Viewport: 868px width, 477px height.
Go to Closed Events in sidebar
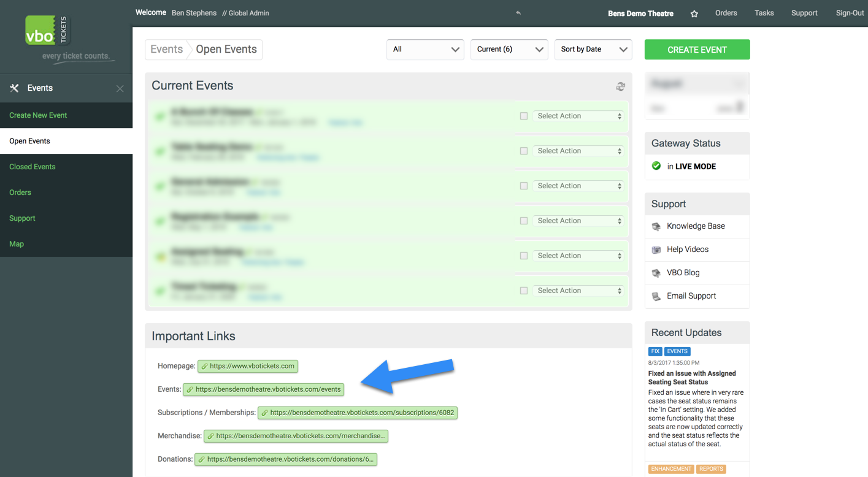(x=66, y=167)
